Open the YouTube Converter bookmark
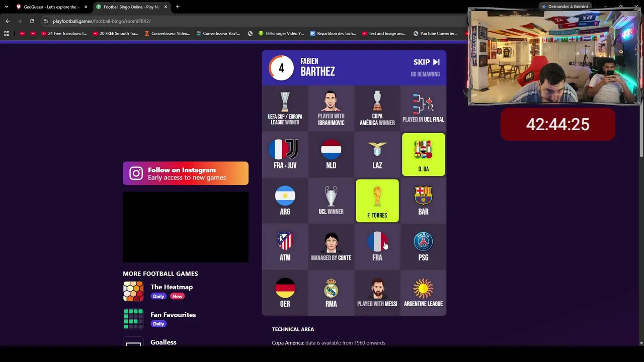 [x=436, y=34]
